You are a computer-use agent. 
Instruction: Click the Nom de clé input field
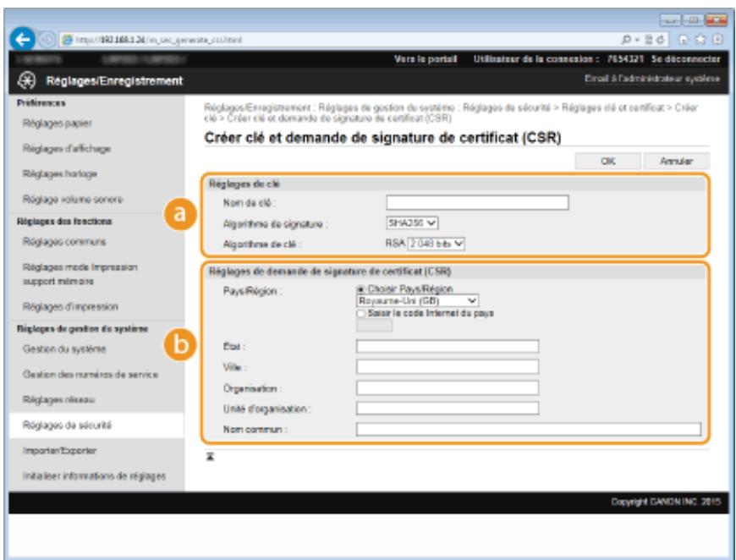(477, 202)
